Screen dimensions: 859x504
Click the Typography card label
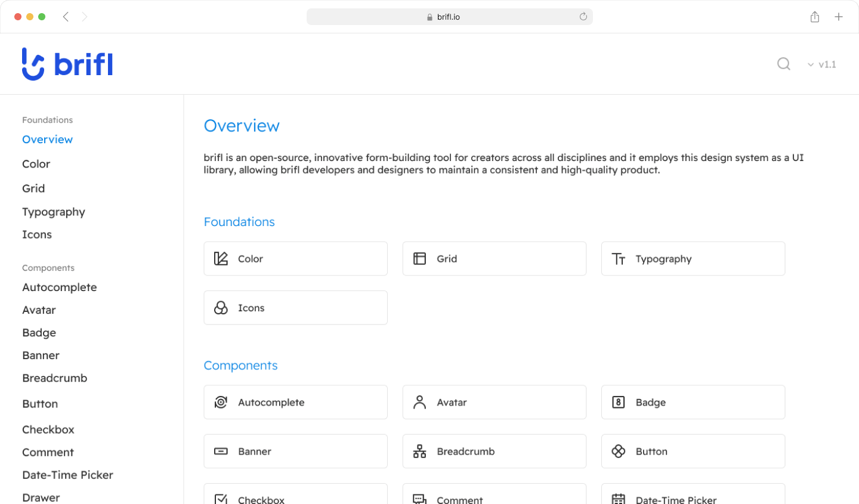pyautogui.click(x=663, y=259)
